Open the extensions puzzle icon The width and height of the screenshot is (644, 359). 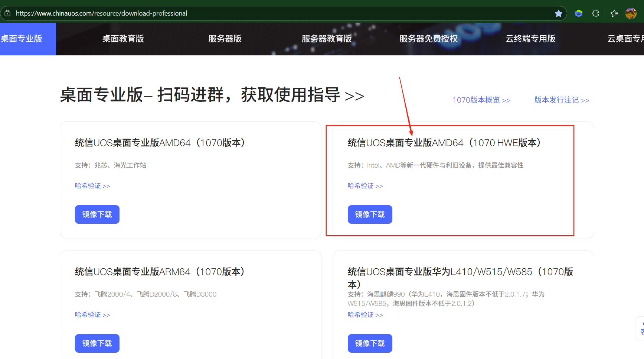pos(595,13)
